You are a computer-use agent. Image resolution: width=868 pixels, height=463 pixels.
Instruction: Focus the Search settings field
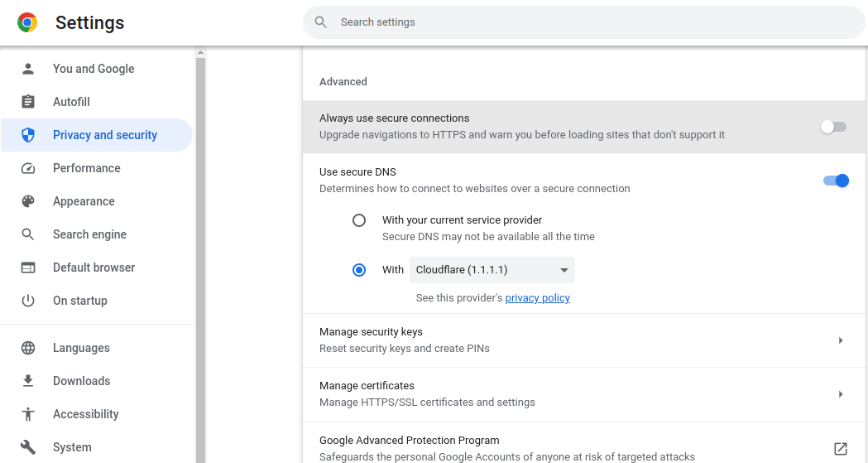(x=579, y=22)
